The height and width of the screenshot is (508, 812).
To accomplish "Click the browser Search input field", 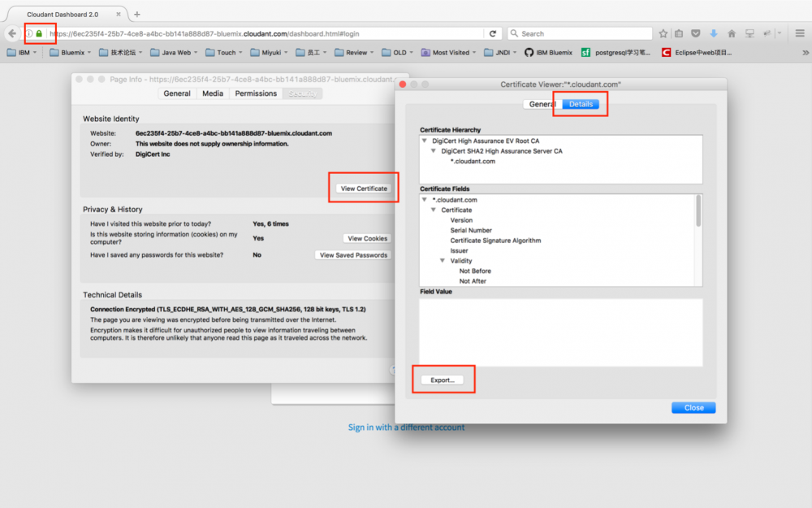I will 580,33.
